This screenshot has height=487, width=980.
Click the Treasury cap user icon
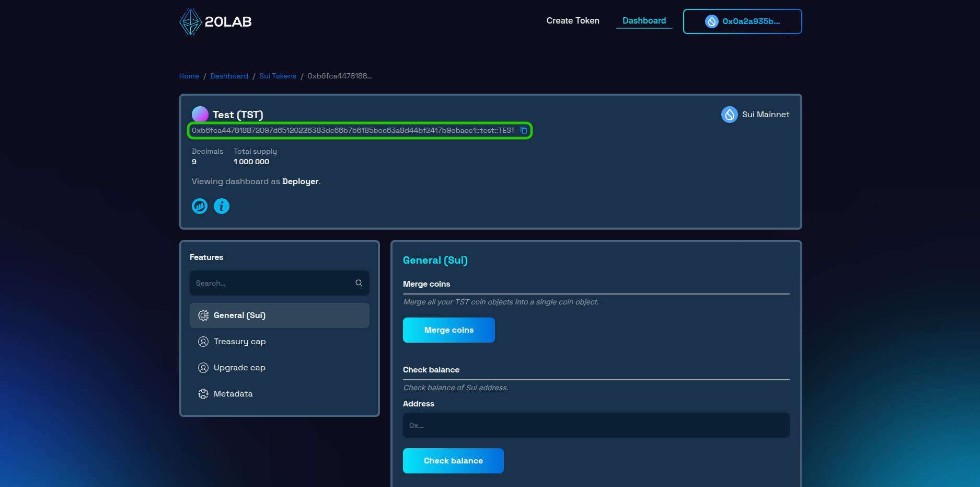click(203, 342)
